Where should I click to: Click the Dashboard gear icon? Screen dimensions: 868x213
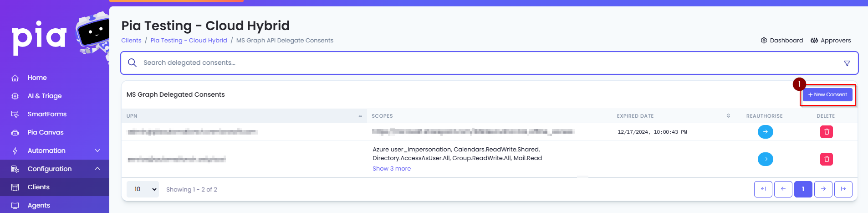[x=764, y=40]
